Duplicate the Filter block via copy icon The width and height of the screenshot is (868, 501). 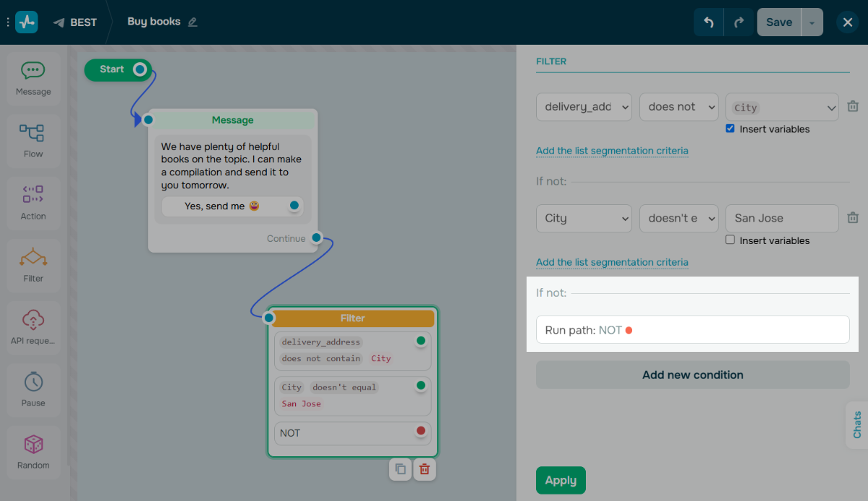[400, 469]
